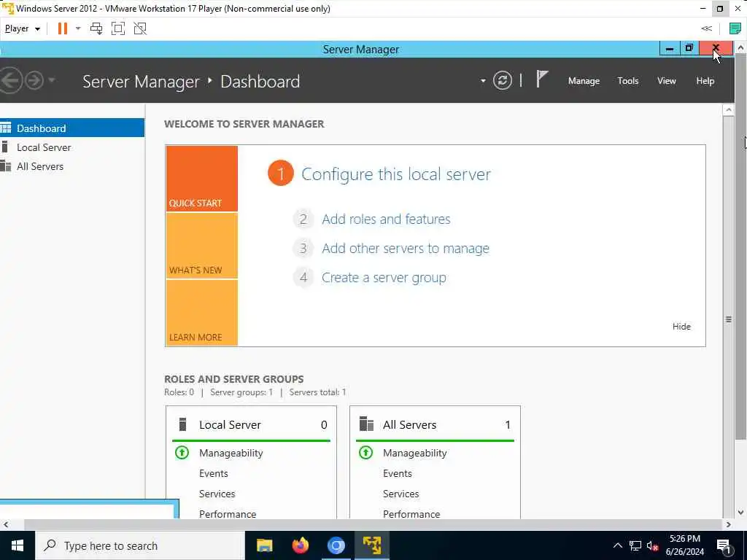
Task: Click Performance in Local Server tile
Action: pos(228,514)
